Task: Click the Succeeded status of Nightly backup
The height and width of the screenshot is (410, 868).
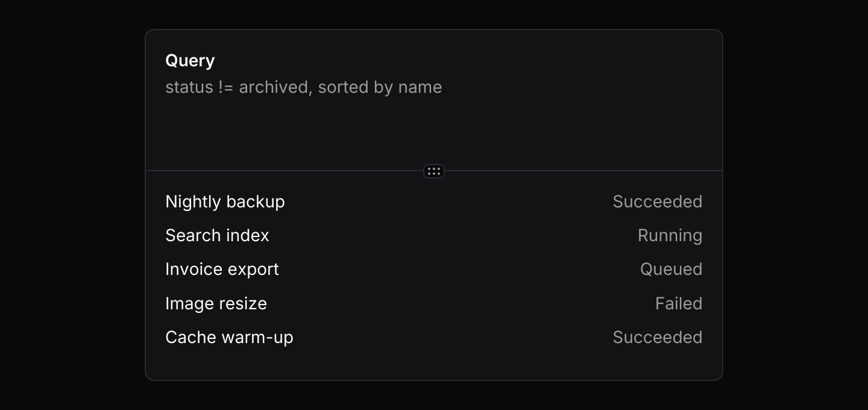Action: [658, 201]
